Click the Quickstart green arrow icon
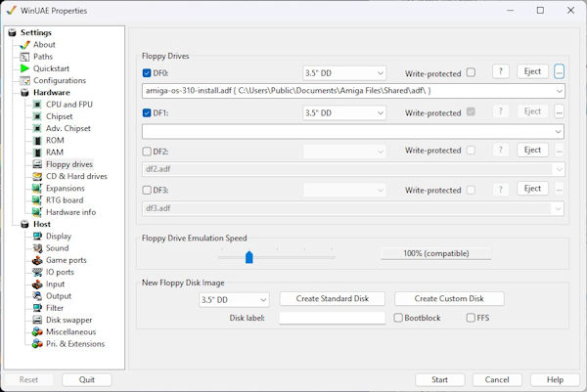587x392 pixels. (x=24, y=68)
